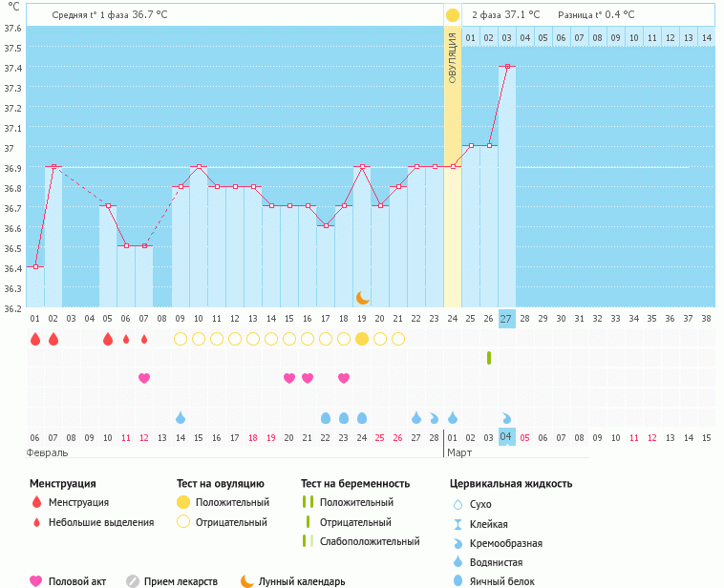Click the 'Прием лекарств' pill legend icon

click(133, 580)
